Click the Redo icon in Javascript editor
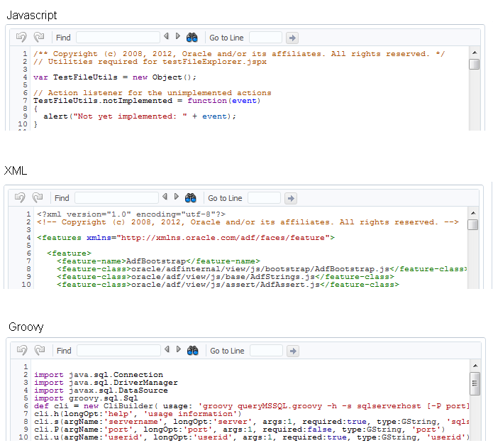Screen dimensions: 493x448 click(x=39, y=37)
